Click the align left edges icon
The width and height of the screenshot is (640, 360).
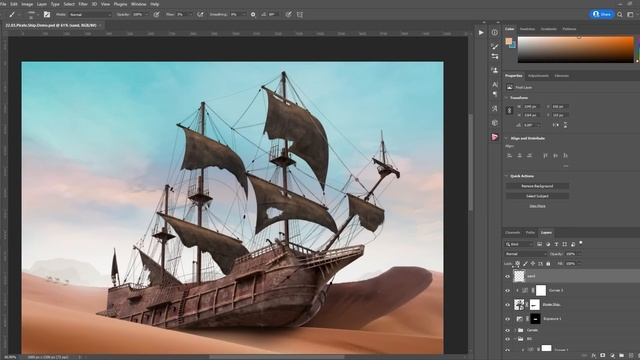(x=509, y=156)
